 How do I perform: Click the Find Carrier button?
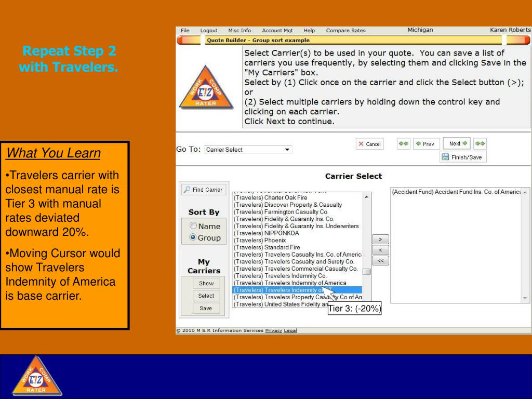(204, 190)
